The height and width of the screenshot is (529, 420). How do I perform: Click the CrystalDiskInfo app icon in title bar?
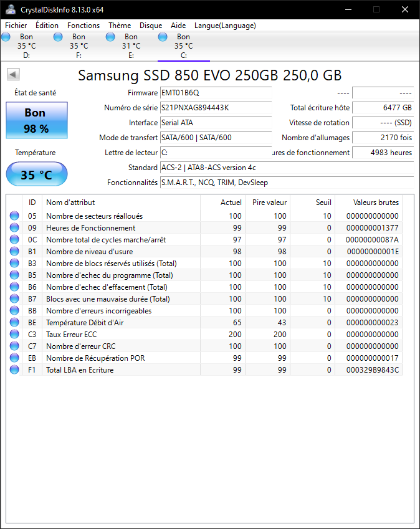(x=11, y=9)
